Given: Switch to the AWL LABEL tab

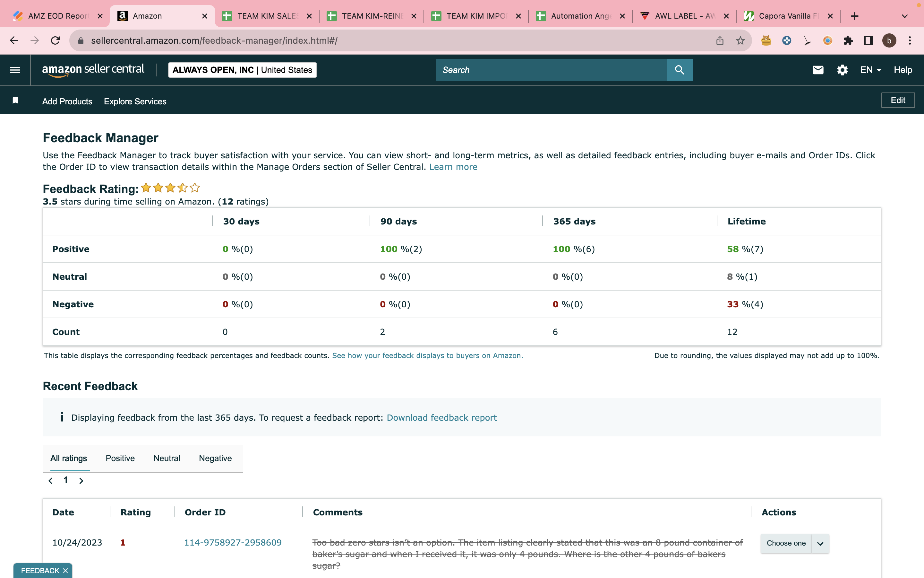Looking at the screenshot, I should coord(685,16).
